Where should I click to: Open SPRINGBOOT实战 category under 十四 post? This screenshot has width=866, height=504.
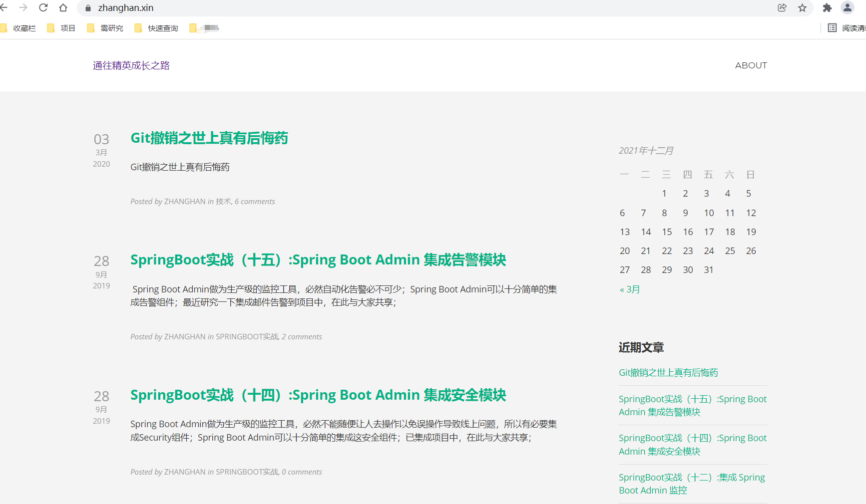247,472
